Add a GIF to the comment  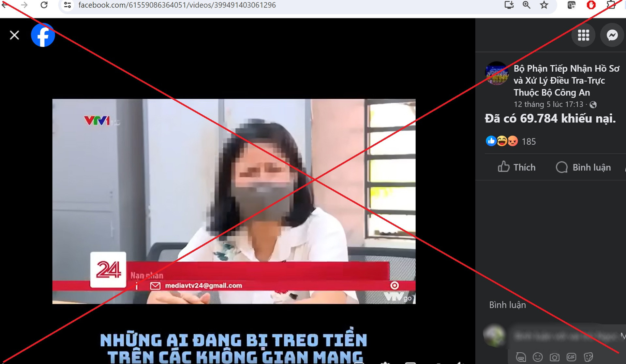[x=571, y=357]
